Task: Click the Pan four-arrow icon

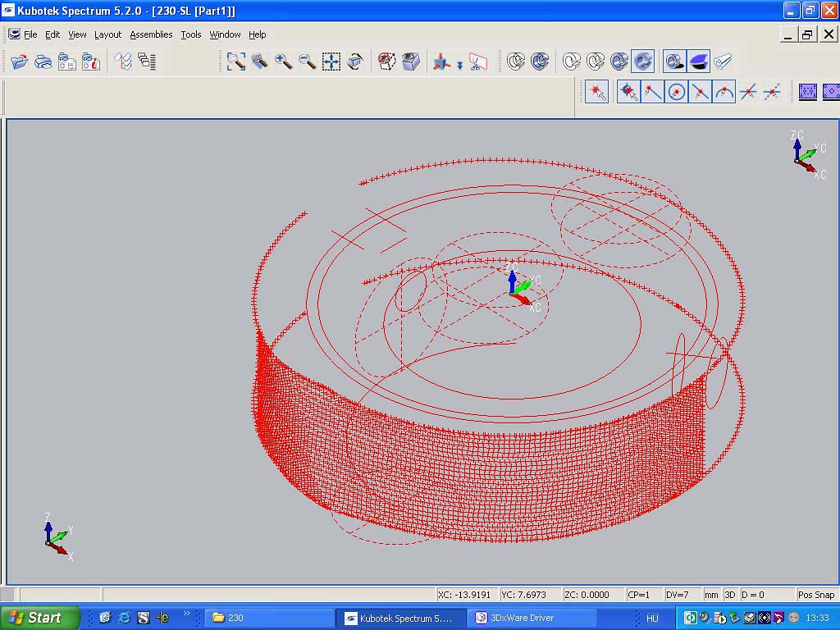Action: click(x=331, y=62)
